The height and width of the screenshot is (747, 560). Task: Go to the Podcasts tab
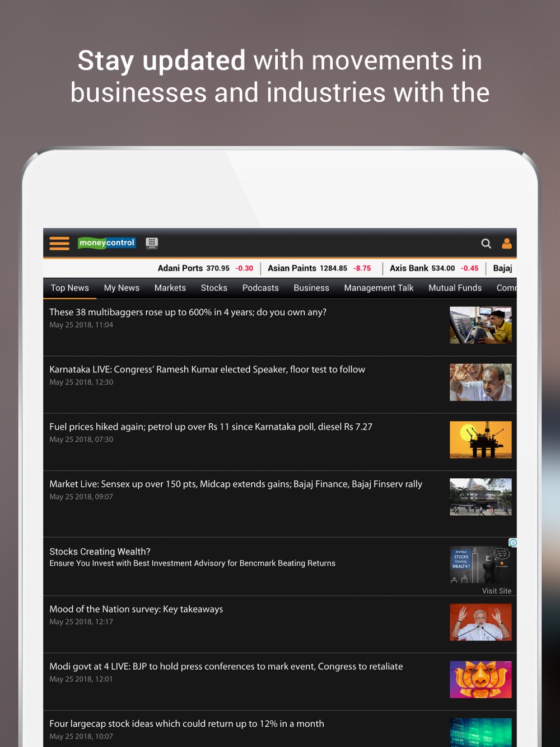coord(260,288)
